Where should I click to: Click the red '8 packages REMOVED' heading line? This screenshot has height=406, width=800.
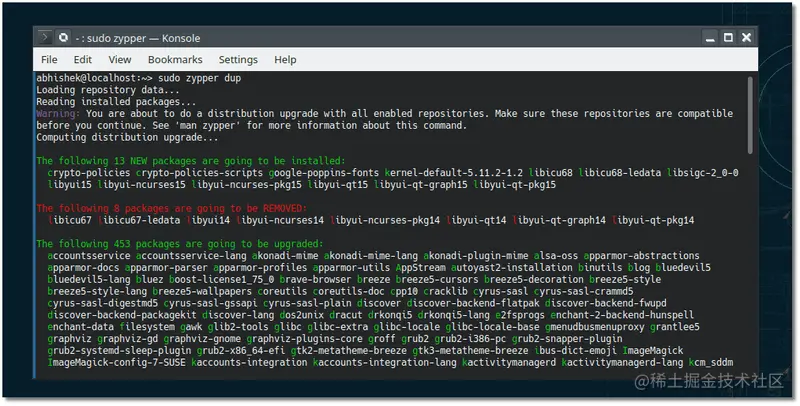pyautogui.click(x=172, y=208)
